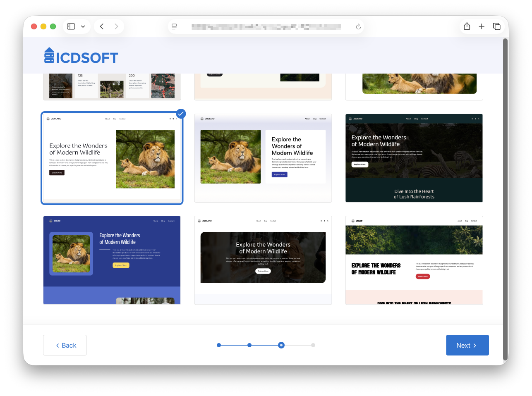Reload the page with the refresh icon
The height and width of the screenshot is (396, 532).
[358, 27]
